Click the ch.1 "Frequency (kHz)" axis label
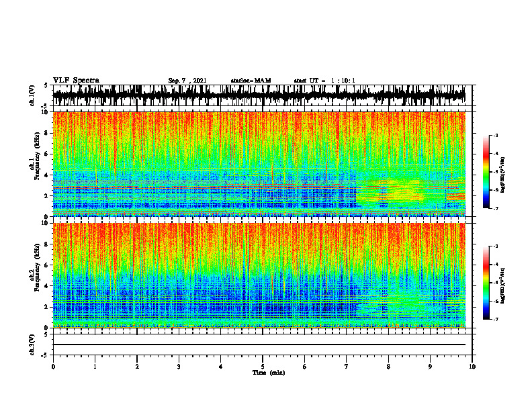 point(37,156)
